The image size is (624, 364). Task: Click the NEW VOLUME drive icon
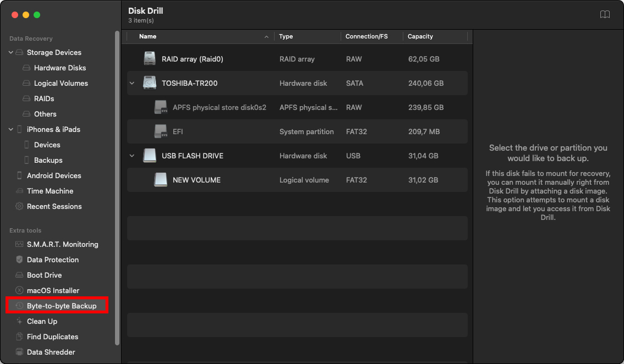tap(161, 180)
